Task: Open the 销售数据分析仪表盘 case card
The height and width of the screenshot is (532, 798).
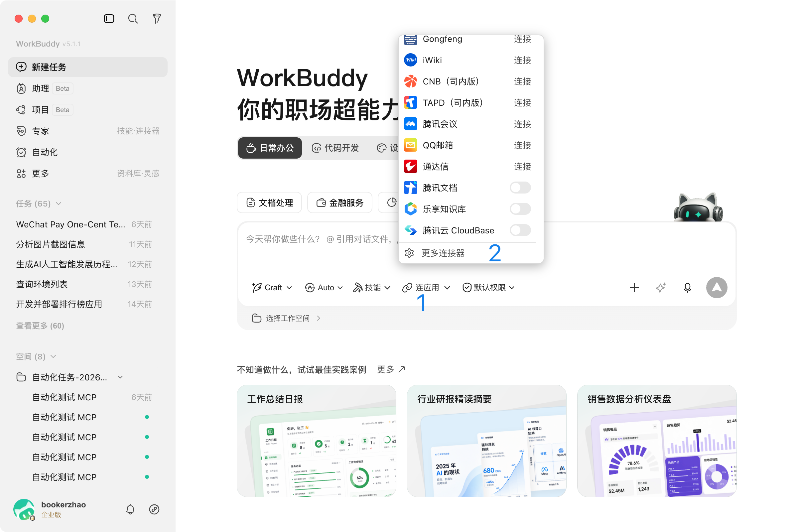Action: (656, 441)
